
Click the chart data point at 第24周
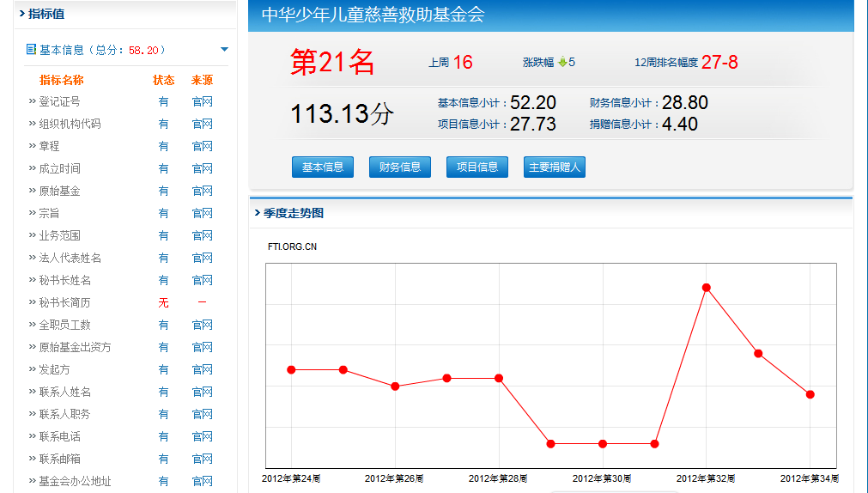click(x=291, y=369)
